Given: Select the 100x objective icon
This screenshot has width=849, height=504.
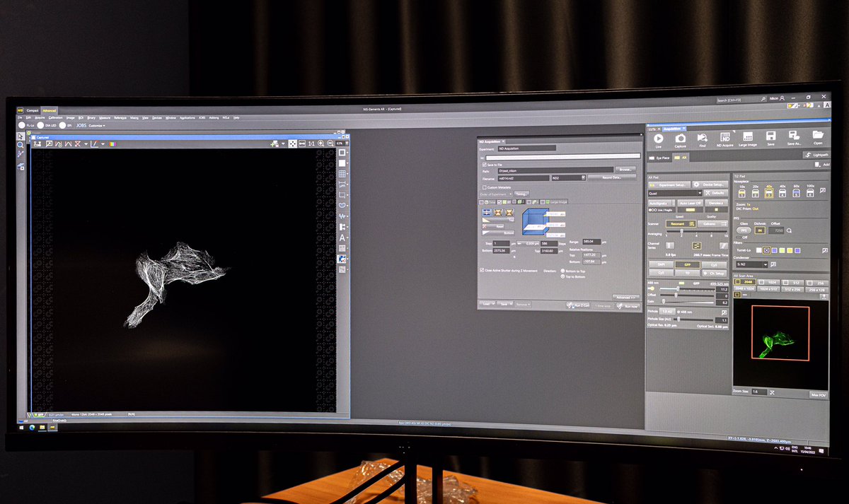Looking at the screenshot, I should tap(809, 192).
